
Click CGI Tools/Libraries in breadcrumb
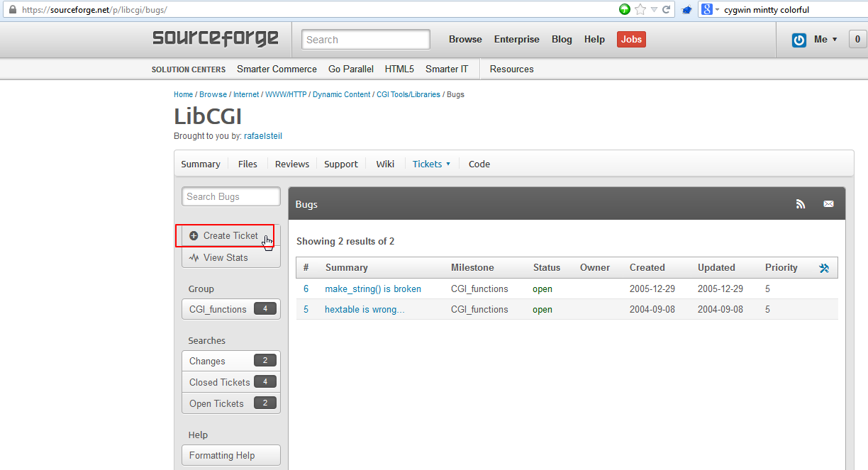click(408, 94)
